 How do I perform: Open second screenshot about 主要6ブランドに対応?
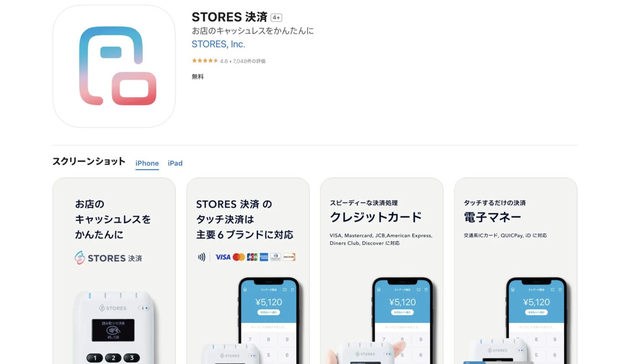click(x=248, y=271)
